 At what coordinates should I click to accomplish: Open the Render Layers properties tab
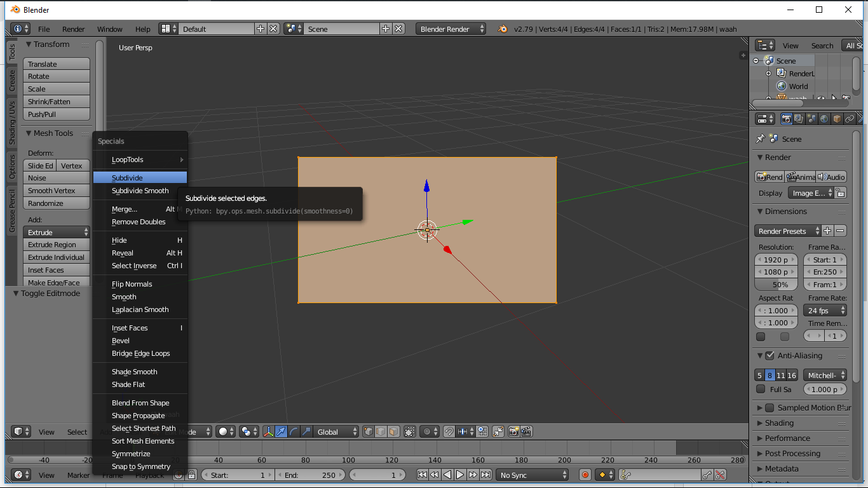tap(799, 119)
